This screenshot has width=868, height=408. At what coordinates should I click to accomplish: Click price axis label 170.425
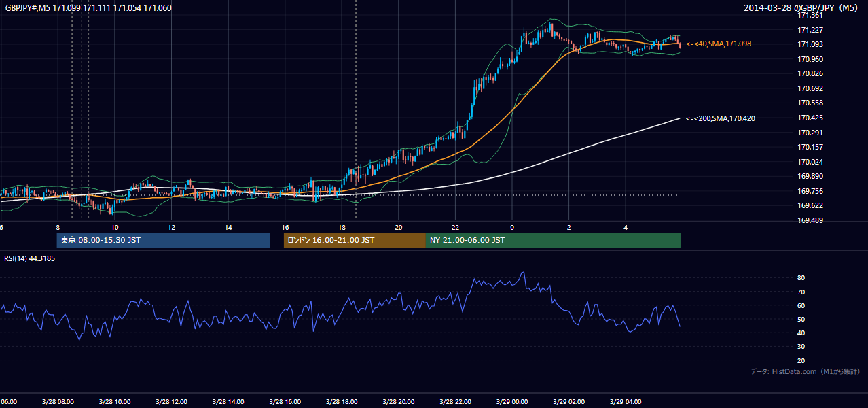click(810, 118)
